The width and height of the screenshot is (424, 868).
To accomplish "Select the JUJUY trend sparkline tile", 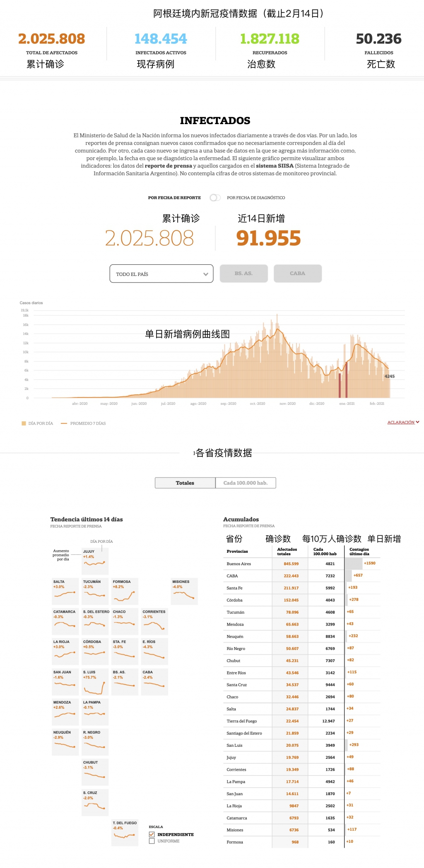I will tap(95, 561).
